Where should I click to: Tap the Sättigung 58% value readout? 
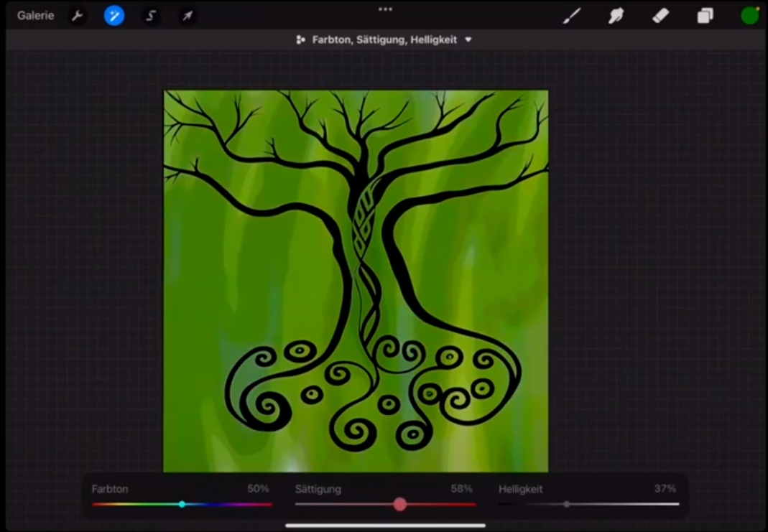click(461, 489)
